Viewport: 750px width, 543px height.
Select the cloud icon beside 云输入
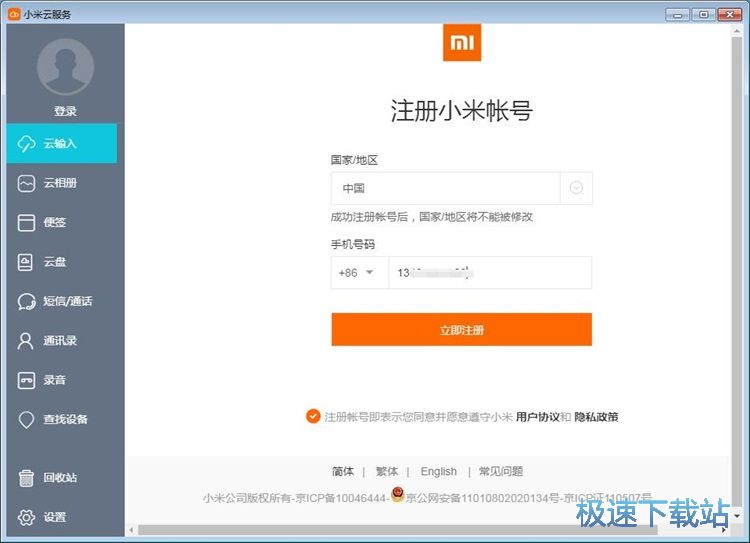(26, 144)
